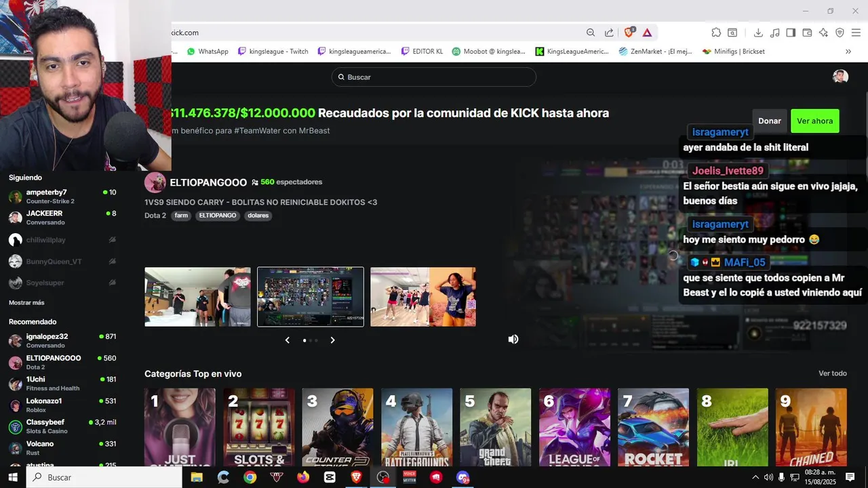The width and height of the screenshot is (868, 488).
Task: Open Lokonazo1 in Recomendado list
Action: 62,405
